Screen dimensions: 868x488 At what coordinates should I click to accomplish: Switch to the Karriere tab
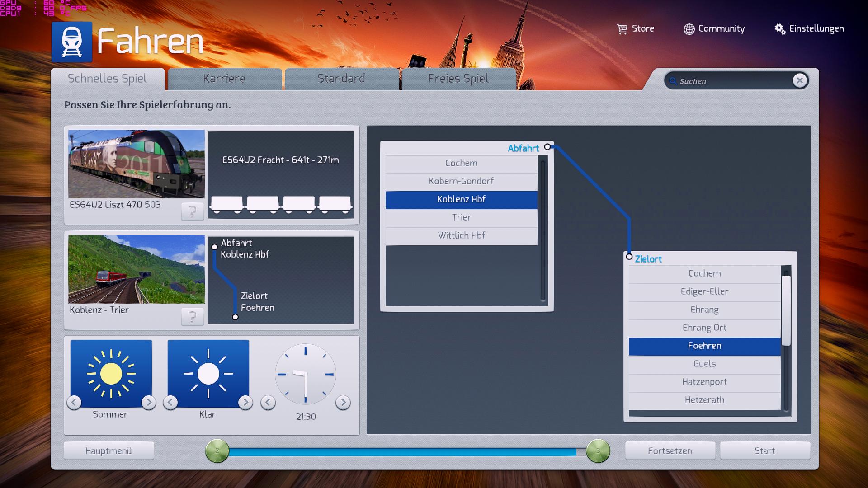coord(224,79)
